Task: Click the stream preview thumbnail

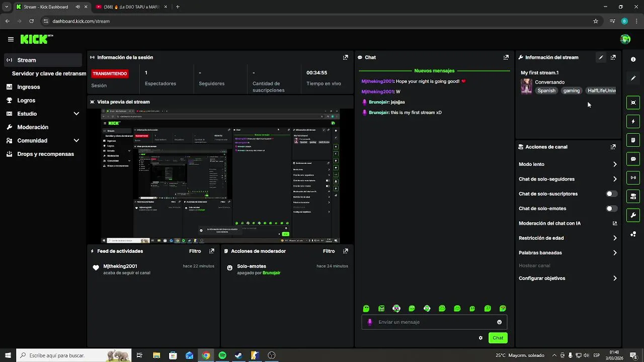Action: coord(220,176)
